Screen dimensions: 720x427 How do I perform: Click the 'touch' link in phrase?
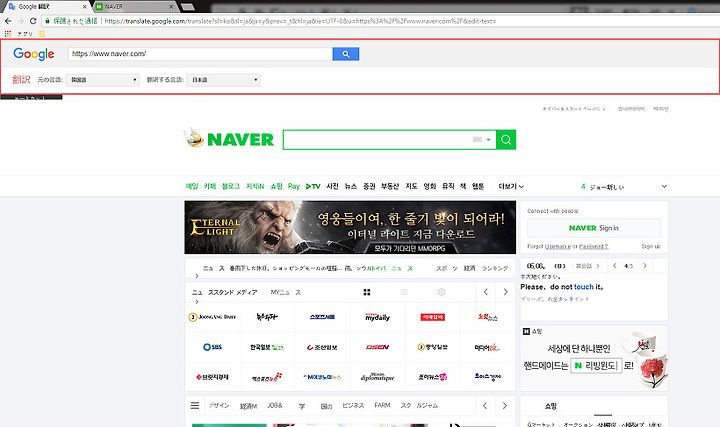[584, 287]
